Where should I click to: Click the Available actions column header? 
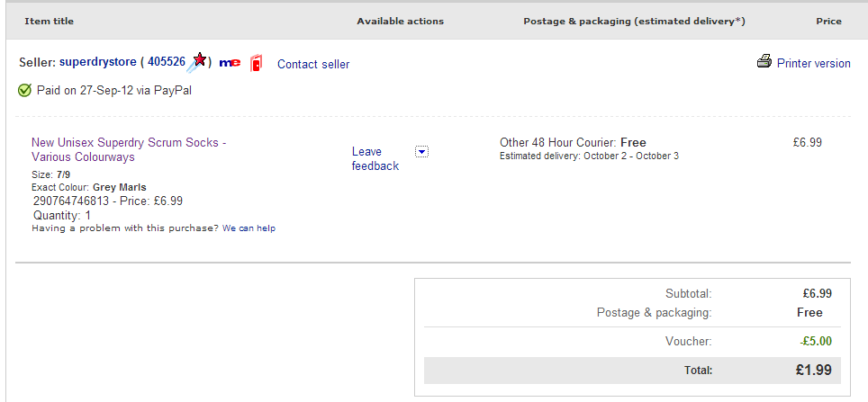pos(400,21)
